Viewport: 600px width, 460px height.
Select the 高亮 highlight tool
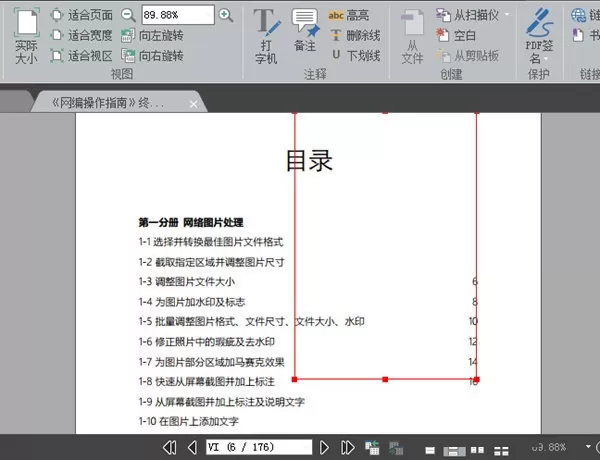coord(348,15)
